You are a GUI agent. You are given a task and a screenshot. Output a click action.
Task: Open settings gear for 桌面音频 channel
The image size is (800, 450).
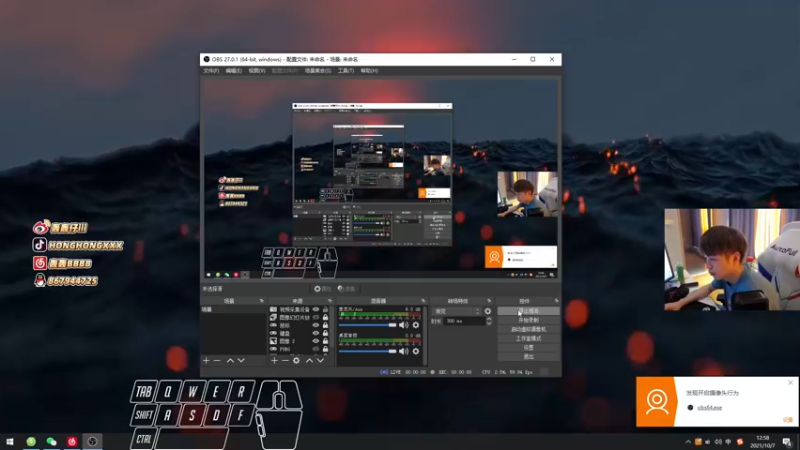coord(416,352)
